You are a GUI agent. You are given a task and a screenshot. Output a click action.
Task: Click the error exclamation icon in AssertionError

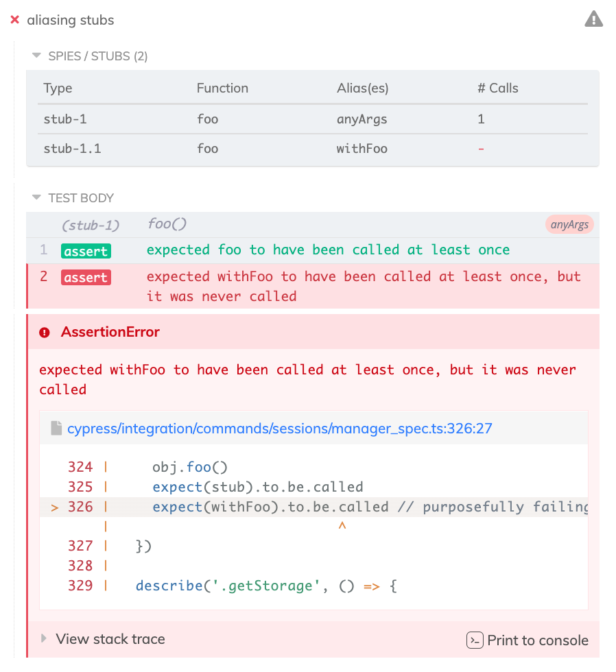[x=44, y=332]
